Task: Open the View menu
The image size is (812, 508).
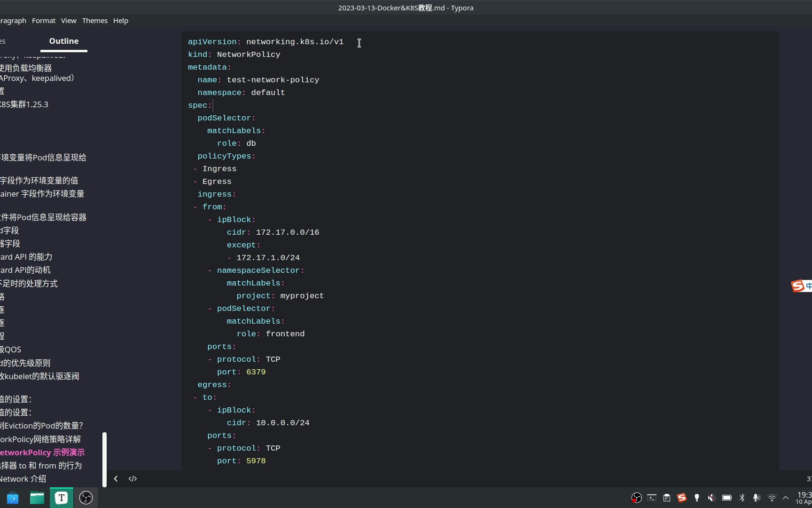Action: point(69,21)
